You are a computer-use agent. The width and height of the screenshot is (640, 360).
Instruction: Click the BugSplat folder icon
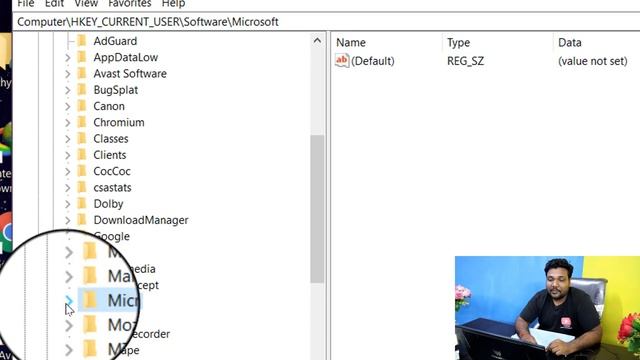[82, 90]
